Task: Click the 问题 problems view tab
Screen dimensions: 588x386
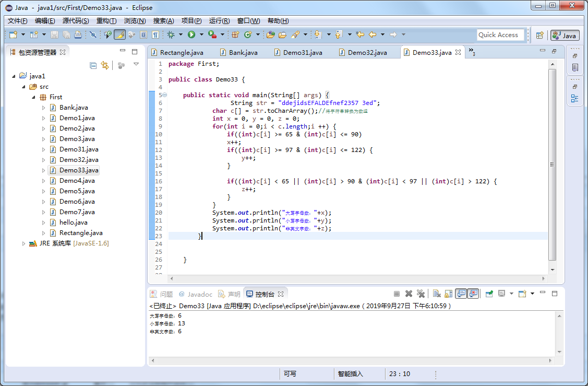Action: coord(162,295)
